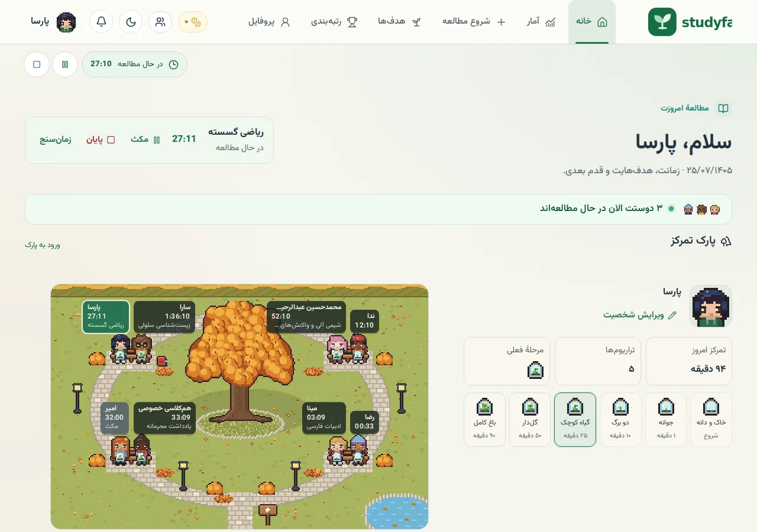Click the تمرکز امروز ۹۴ دقیقه card
Screen dimensions: 757x532
point(689,361)
